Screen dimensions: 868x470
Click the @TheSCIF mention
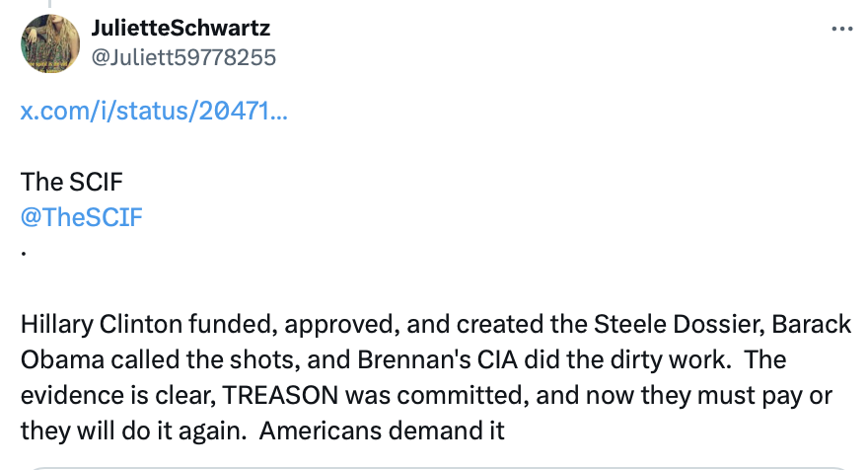pyautogui.click(x=82, y=217)
